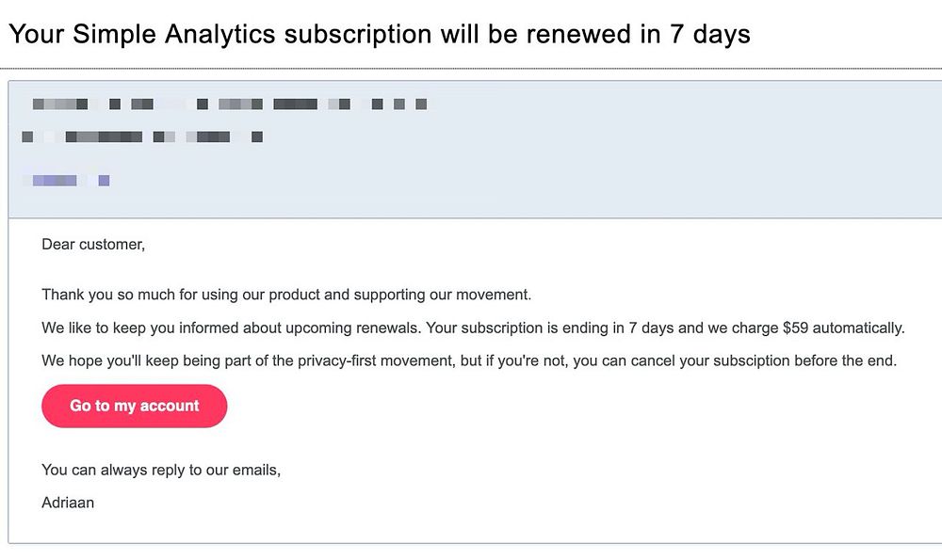Click the word movement after supporting our
The height and width of the screenshot is (560, 942).
(x=495, y=295)
